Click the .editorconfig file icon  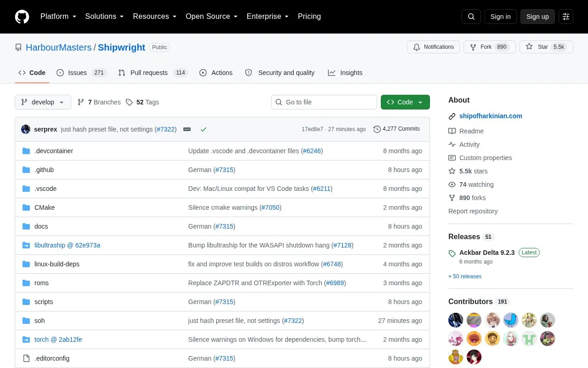(26, 358)
